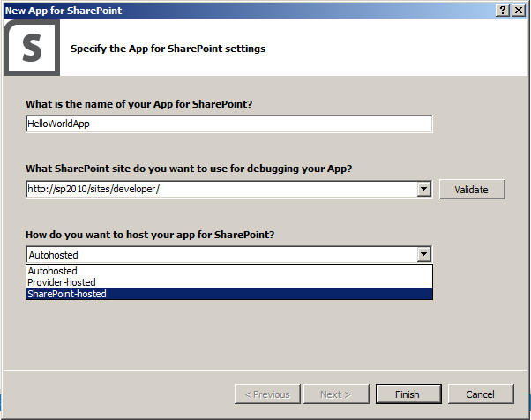This screenshot has height=420, width=531.
Task: Click the Help question mark button
Action: (x=503, y=11)
